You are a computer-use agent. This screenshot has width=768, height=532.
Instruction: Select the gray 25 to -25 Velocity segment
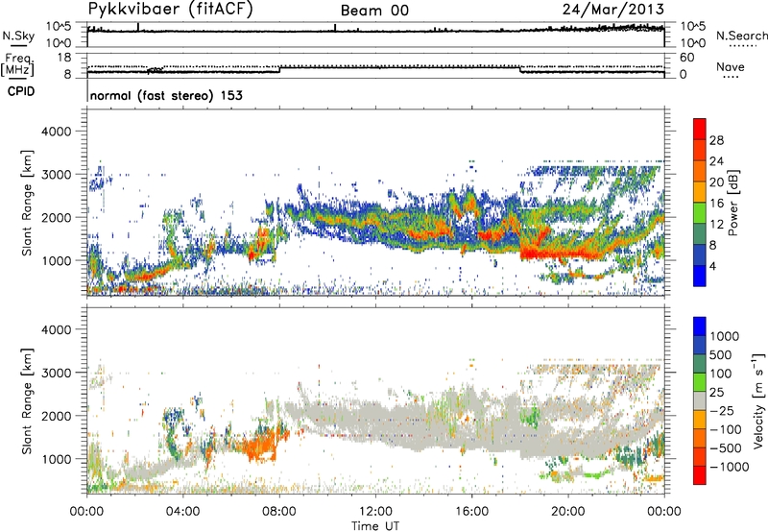(x=700, y=400)
